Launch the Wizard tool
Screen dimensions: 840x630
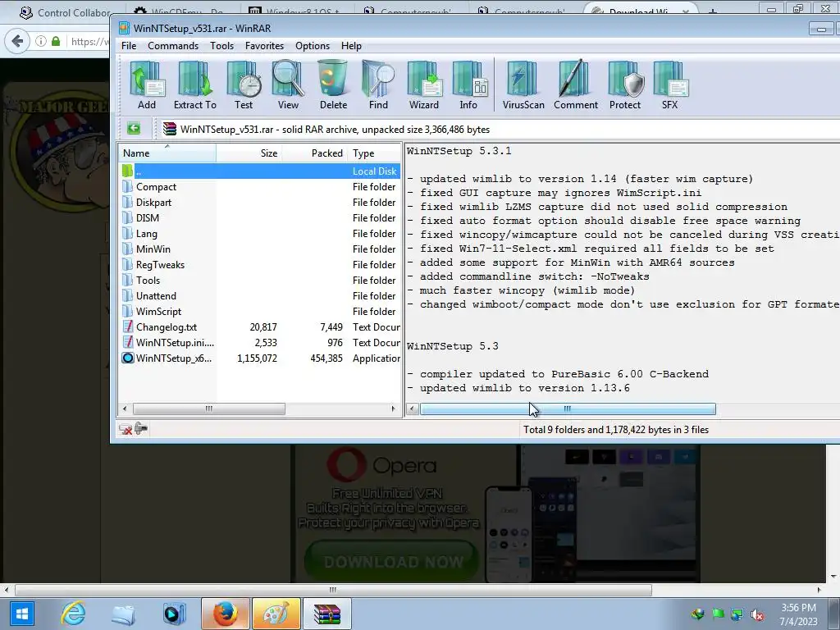tap(424, 85)
